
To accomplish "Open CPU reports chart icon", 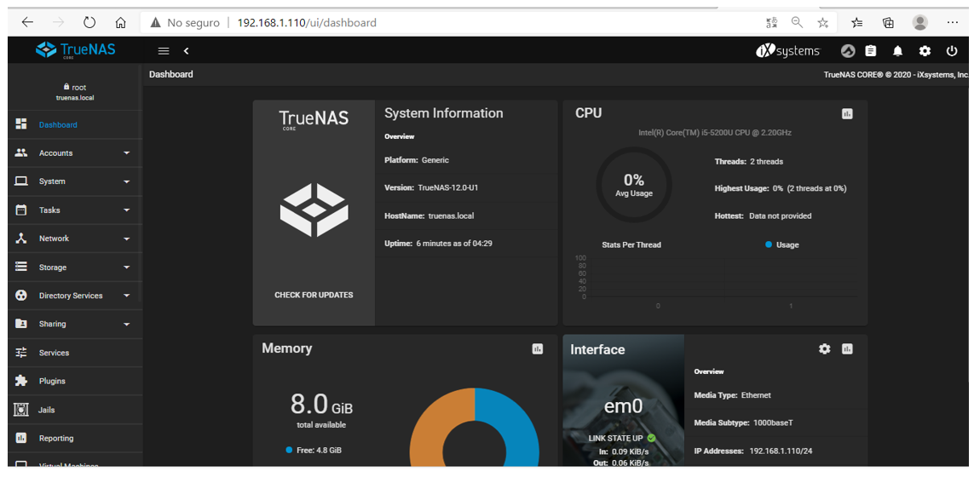I will click(x=847, y=113).
